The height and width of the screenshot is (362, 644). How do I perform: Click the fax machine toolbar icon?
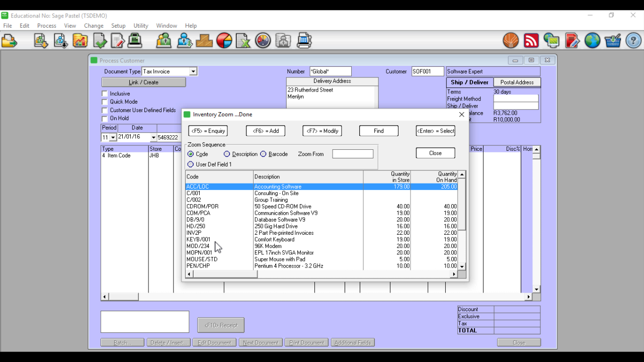tap(304, 40)
